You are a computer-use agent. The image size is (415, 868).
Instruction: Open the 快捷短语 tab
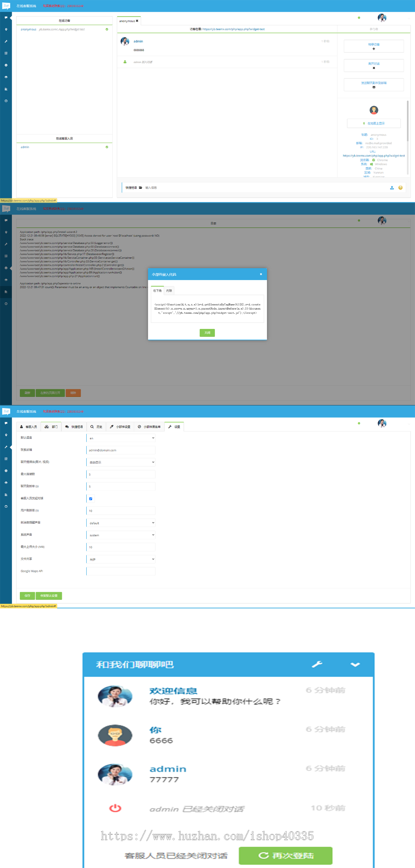(x=74, y=427)
